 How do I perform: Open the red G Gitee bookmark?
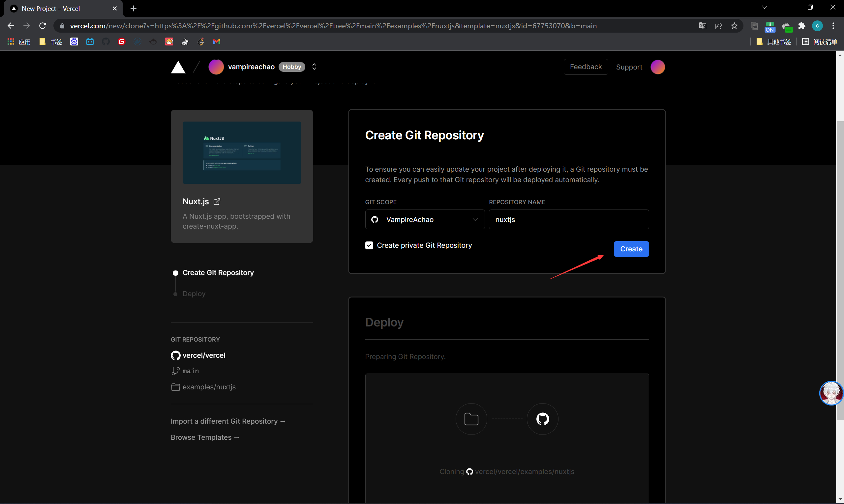click(x=122, y=42)
